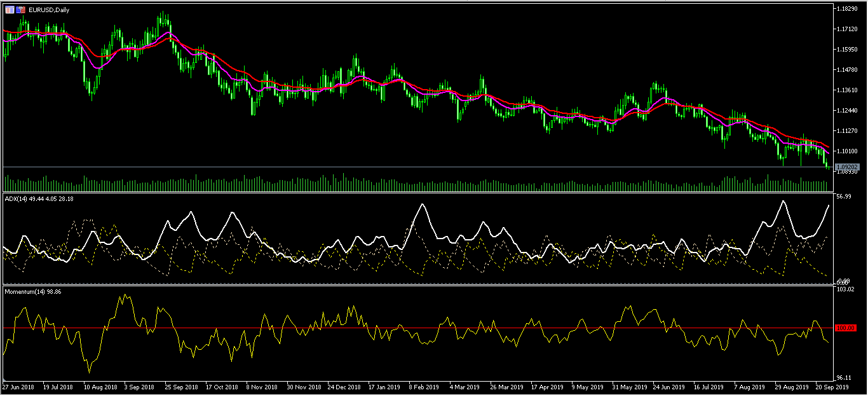This screenshot has height=395, width=868.
Task: Click the Momentum(14) indicator label
Action: point(25,291)
